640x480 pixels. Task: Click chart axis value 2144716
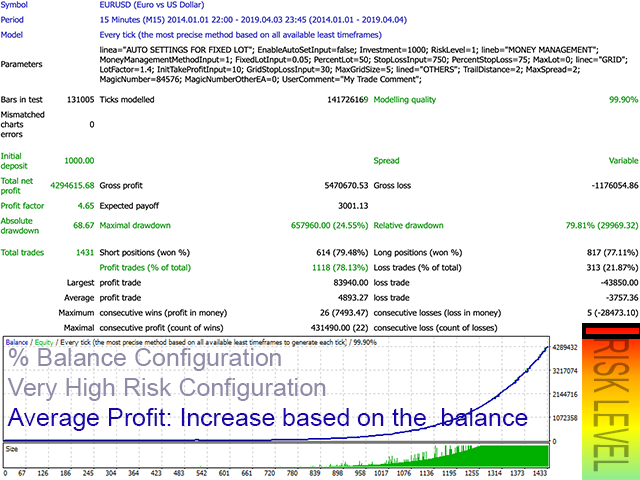tap(565, 395)
